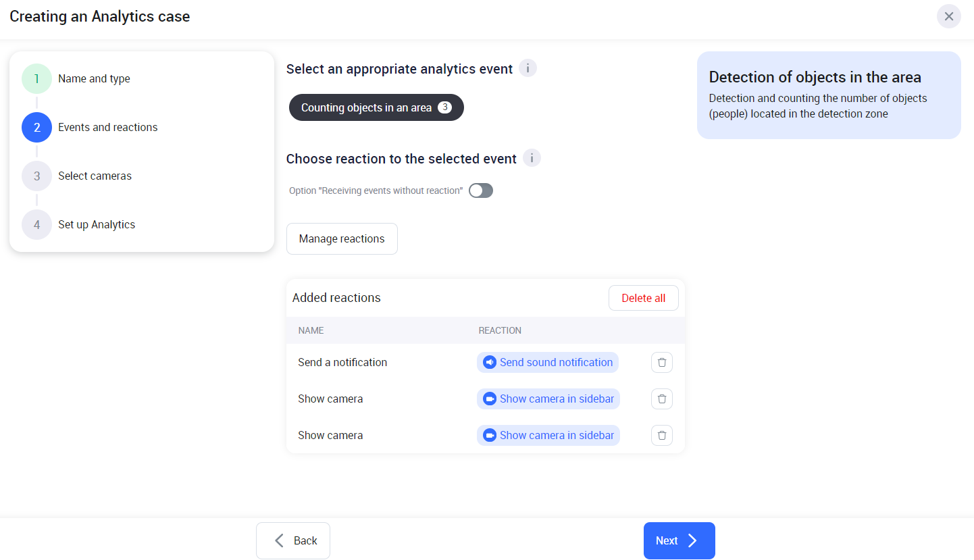Click trash icon for last Show camera row
974x560 pixels.
(x=661, y=436)
